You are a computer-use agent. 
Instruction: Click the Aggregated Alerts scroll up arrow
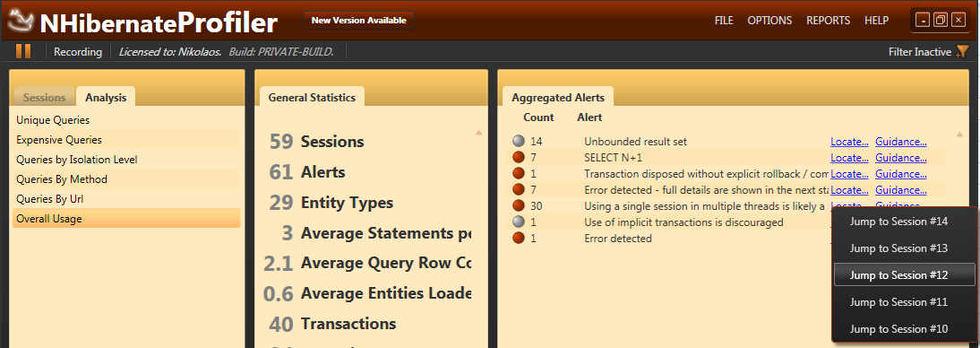(960, 134)
